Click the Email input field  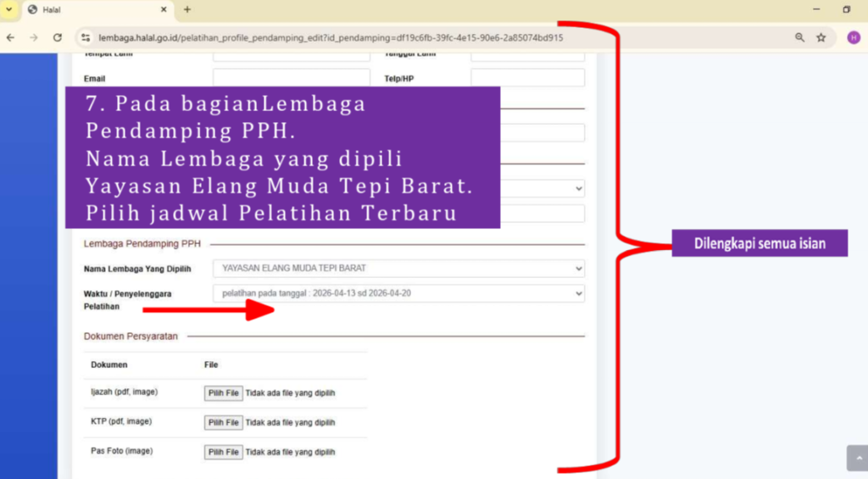click(x=292, y=78)
